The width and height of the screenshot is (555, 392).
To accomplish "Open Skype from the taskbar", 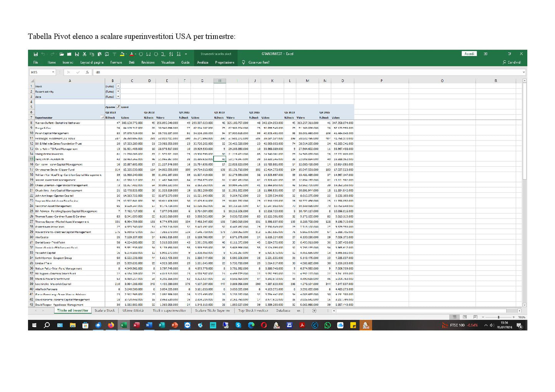I will [238, 325].
